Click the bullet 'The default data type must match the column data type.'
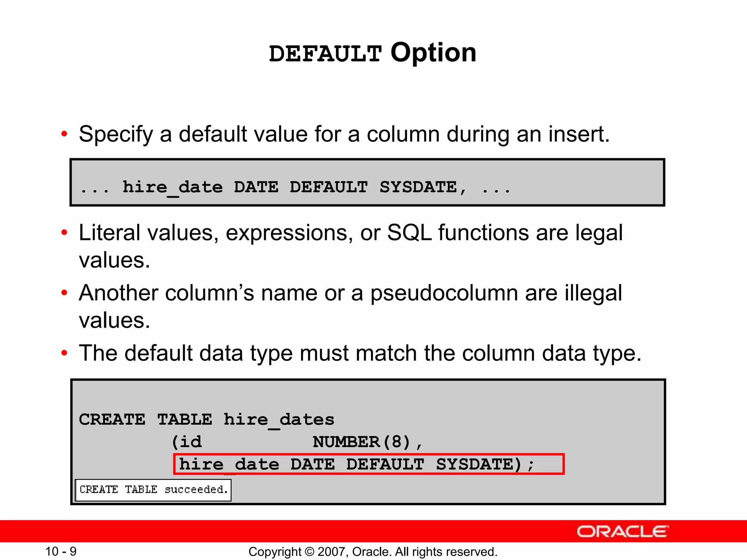747x560 pixels. tap(360, 353)
